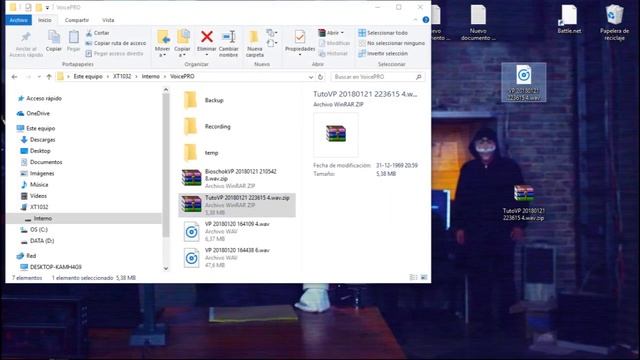This screenshot has width=640, height=360.
Task: Click Invertir selección
Action: [383, 53]
